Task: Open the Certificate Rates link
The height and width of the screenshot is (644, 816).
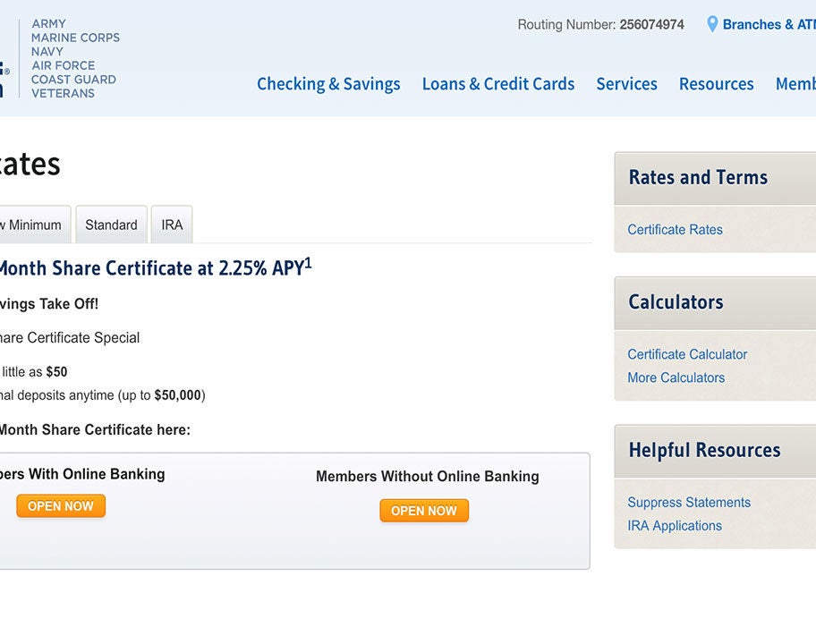Action: [675, 230]
